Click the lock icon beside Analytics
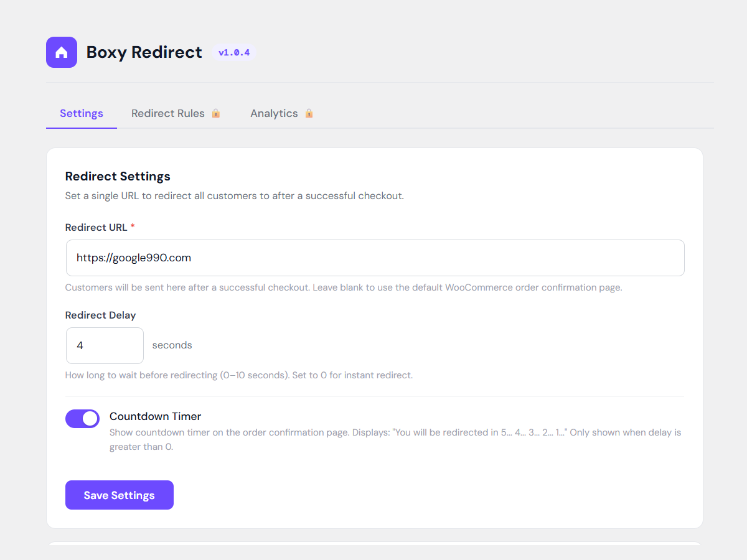The height and width of the screenshot is (560, 747). [309, 113]
